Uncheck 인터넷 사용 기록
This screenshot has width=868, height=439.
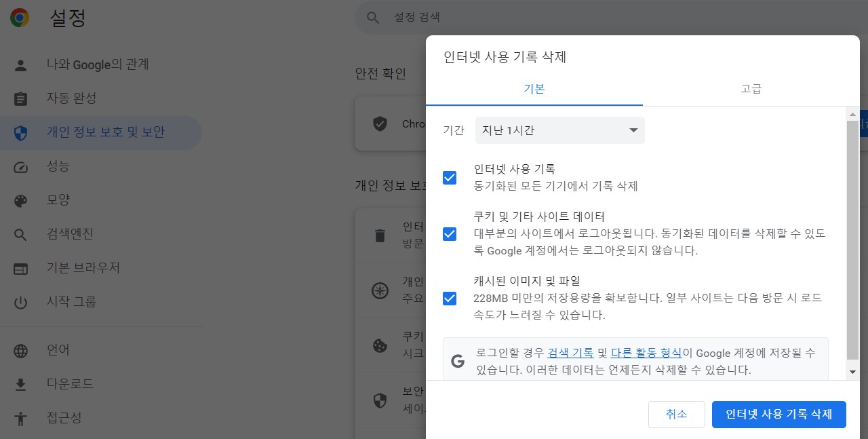click(450, 178)
